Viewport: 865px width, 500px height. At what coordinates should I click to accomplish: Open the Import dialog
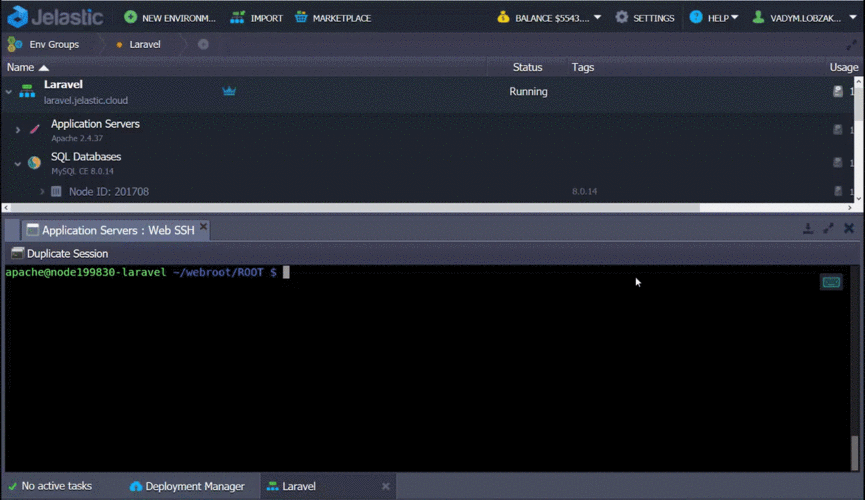pyautogui.click(x=257, y=18)
